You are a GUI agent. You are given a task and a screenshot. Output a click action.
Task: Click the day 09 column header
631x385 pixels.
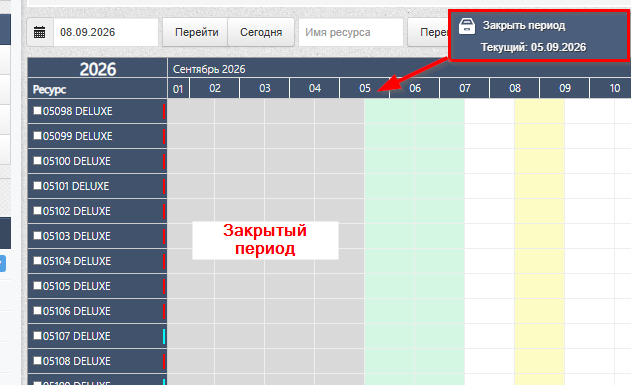pos(565,89)
